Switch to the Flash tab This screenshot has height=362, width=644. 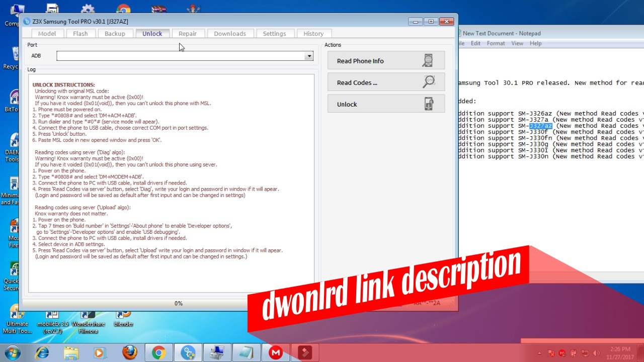click(x=80, y=34)
